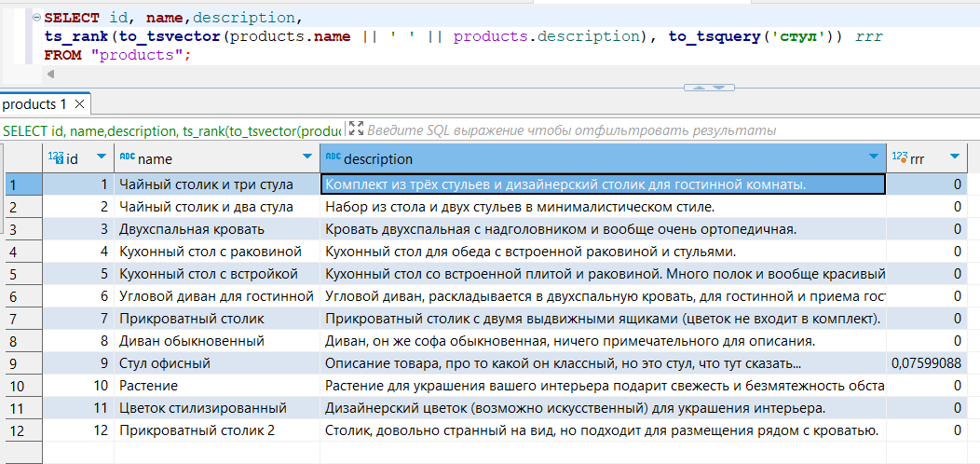
Task: Click the cell 'Прикроватный столик 2'
Action: click(x=217, y=430)
